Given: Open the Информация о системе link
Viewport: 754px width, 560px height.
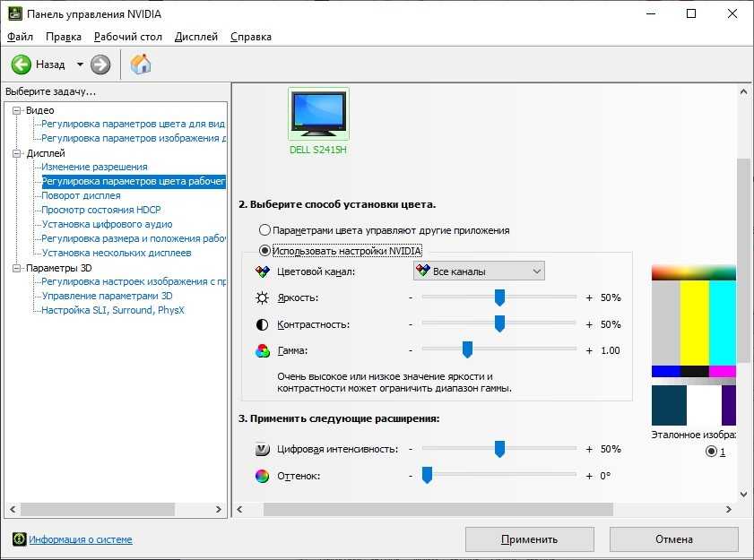Looking at the screenshot, I should tap(81, 539).
